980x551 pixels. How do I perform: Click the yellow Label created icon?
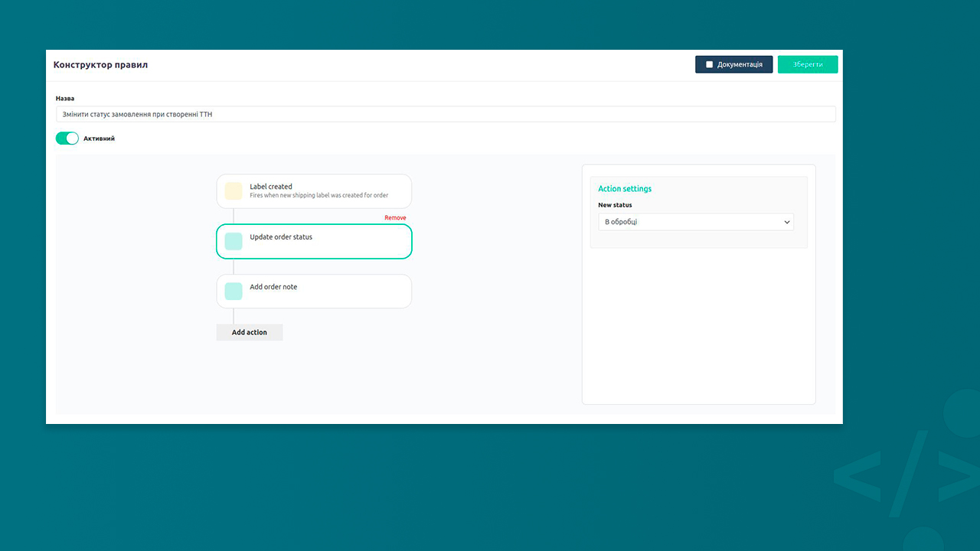234,191
